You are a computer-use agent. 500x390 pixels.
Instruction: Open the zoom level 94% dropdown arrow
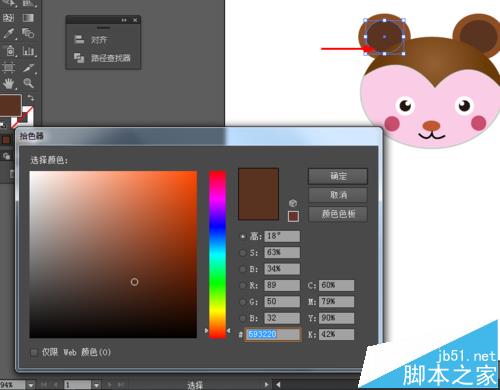[x=31, y=385]
